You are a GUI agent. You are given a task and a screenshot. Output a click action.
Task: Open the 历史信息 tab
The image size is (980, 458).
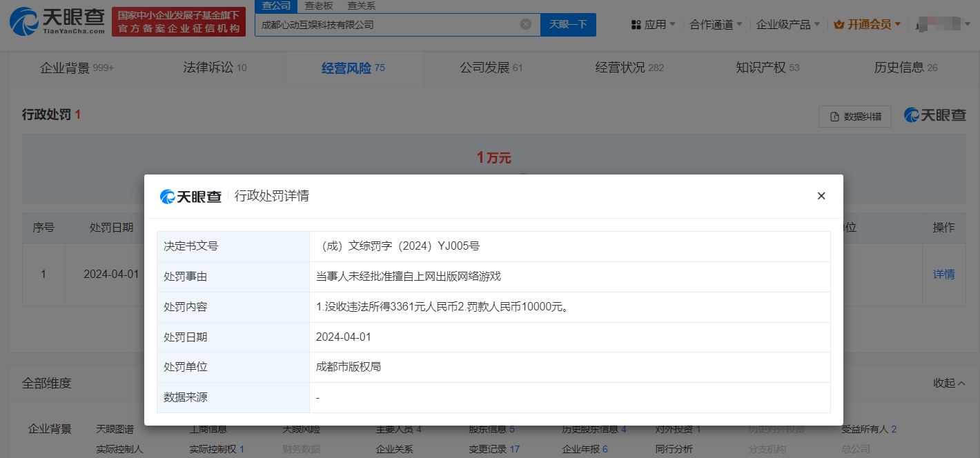point(905,68)
